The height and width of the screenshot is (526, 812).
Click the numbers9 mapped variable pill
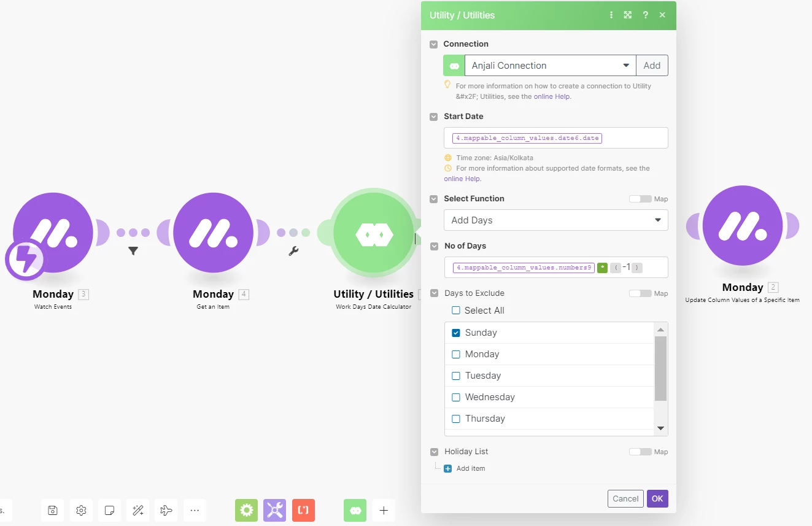point(524,268)
